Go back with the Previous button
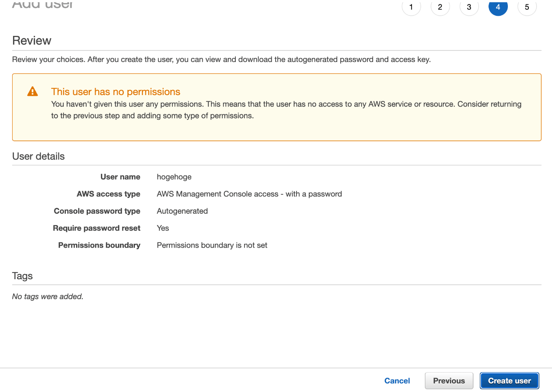The image size is (552, 392). [x=449, y=381]
